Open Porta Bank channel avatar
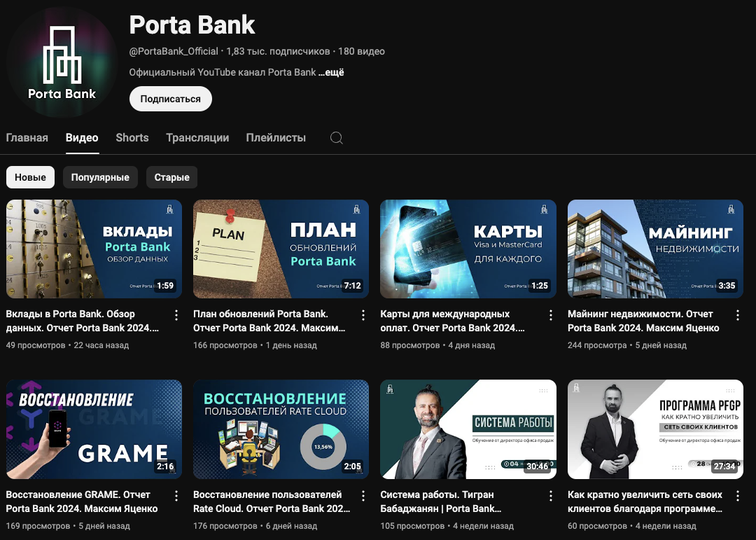Image resolution: width=756 pixels, height=540 pixels. click(62, 62)
